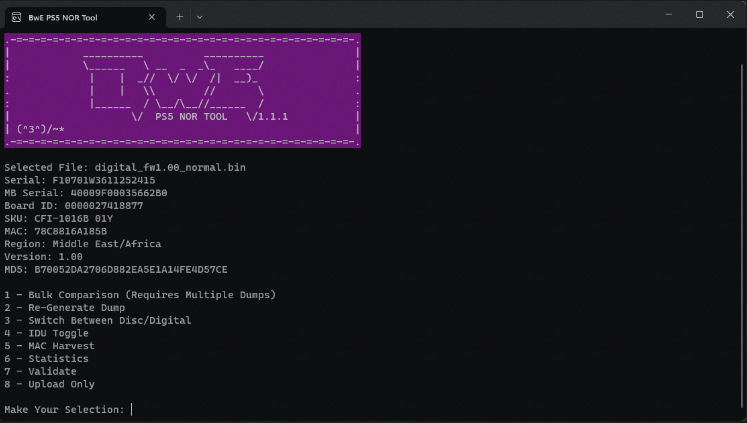Click the PS5 NOR TOOL banner title text
This screenshot has width=747, height=423.
pyautogui.click(x=191, y=117)
